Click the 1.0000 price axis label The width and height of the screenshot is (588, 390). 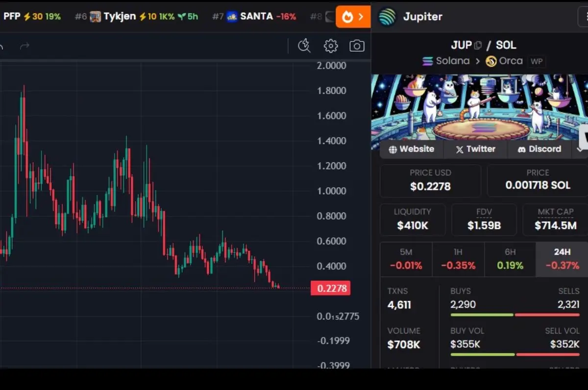333,191
